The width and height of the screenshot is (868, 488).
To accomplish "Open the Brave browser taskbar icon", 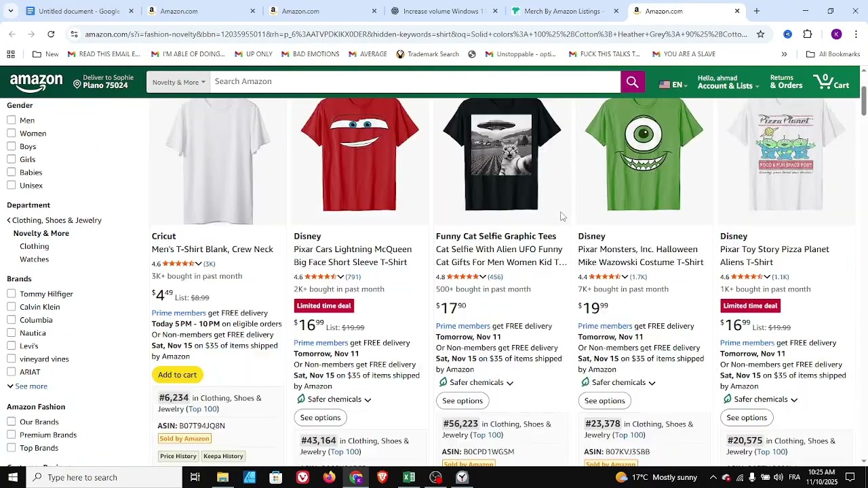I will click(382, 477).
